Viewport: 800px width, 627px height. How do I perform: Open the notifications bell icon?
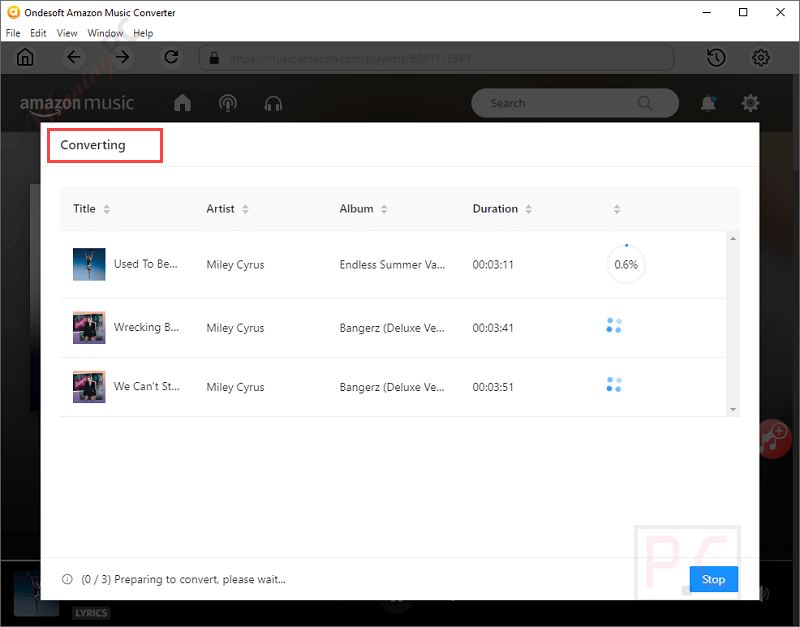(x=708, y=103)
